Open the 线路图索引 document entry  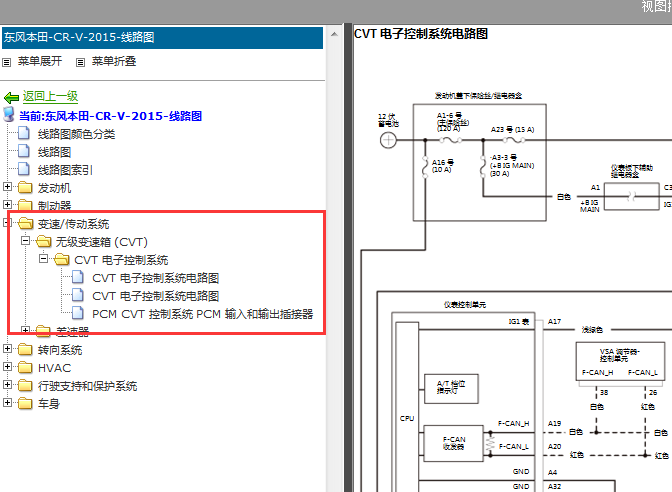(65, 170)
